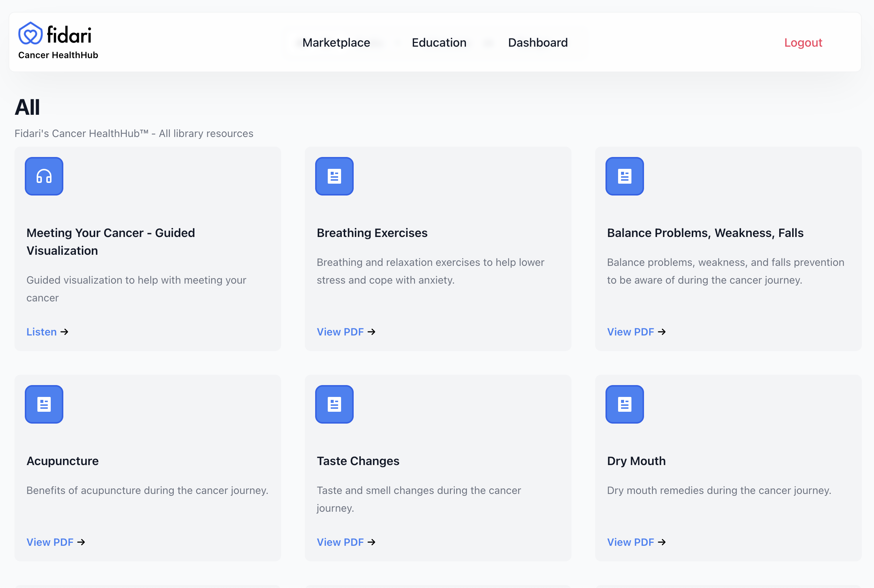Open View PDF for Balance Problems, Weakness, Falls
The height and width of the screenshot is (588, 874).
pyautogui.click(x=636, y=332)
